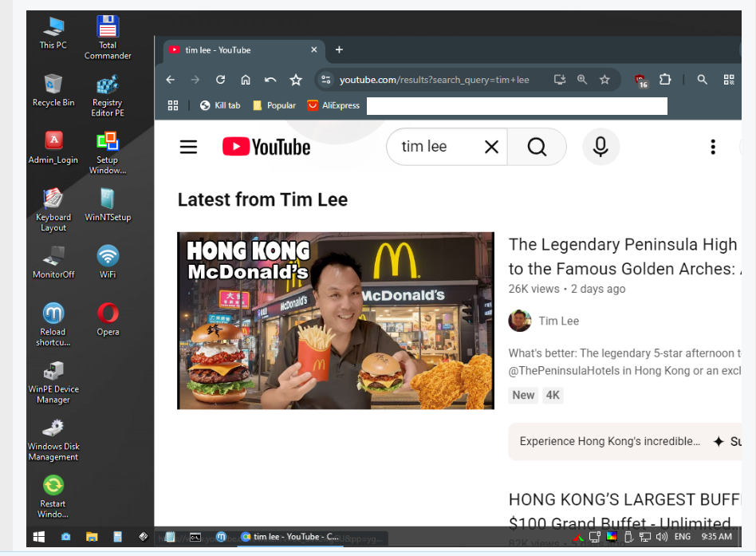756x556 pixels.
Task: Click the '4K' badge
Action: point(553,395)
